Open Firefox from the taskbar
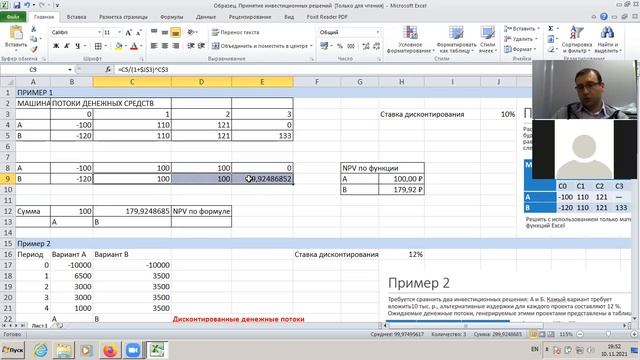This screenshot has width=640, height=360. (110, 350)
